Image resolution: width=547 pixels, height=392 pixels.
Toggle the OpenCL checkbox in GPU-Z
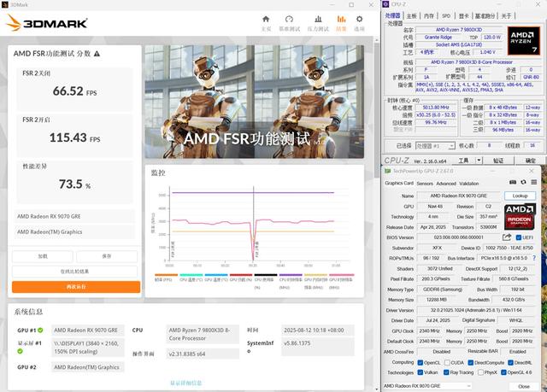[420, 363]
